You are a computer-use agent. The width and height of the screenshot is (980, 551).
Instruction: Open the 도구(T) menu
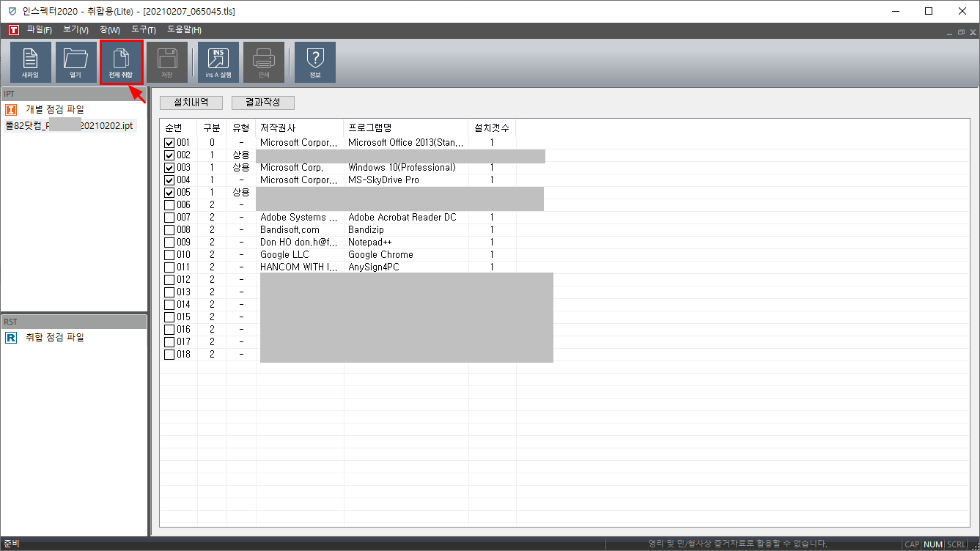144,30
